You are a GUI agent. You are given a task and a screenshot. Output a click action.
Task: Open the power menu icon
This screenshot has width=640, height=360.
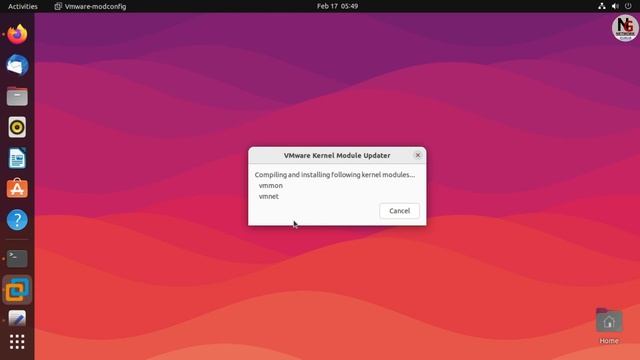coord(628,6)
